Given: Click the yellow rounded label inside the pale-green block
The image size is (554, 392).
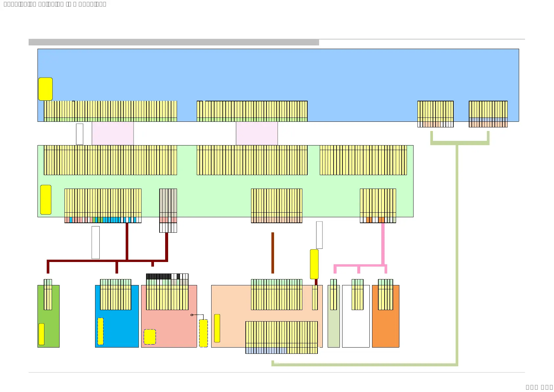Looking at the screenshot, I should 46,200.
